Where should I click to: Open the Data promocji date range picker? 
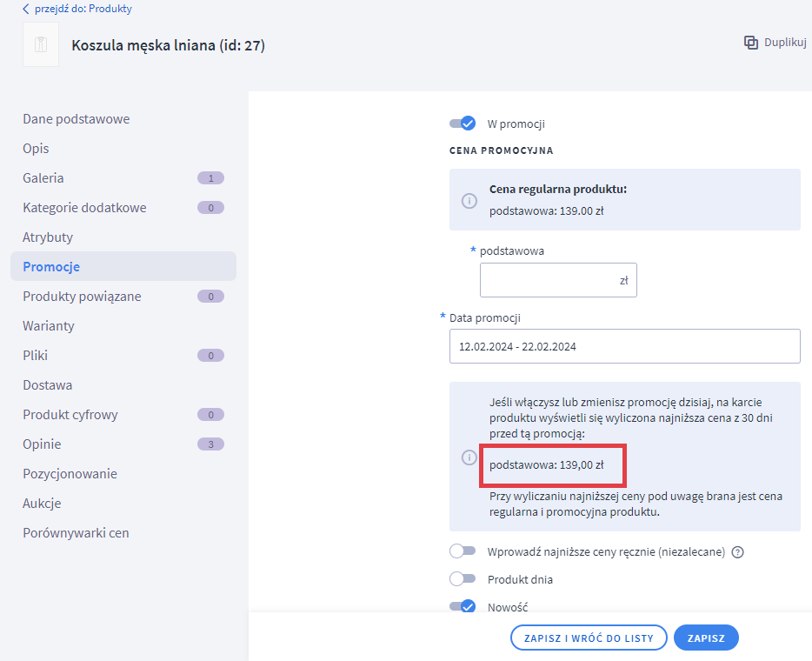tap(624, 346)
